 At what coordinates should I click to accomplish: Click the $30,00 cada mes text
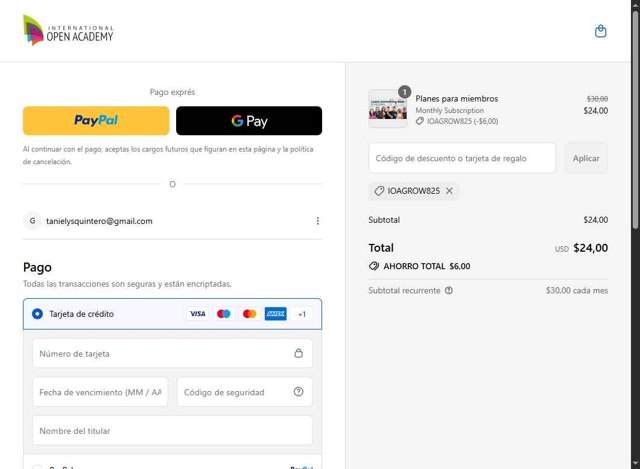577,290
